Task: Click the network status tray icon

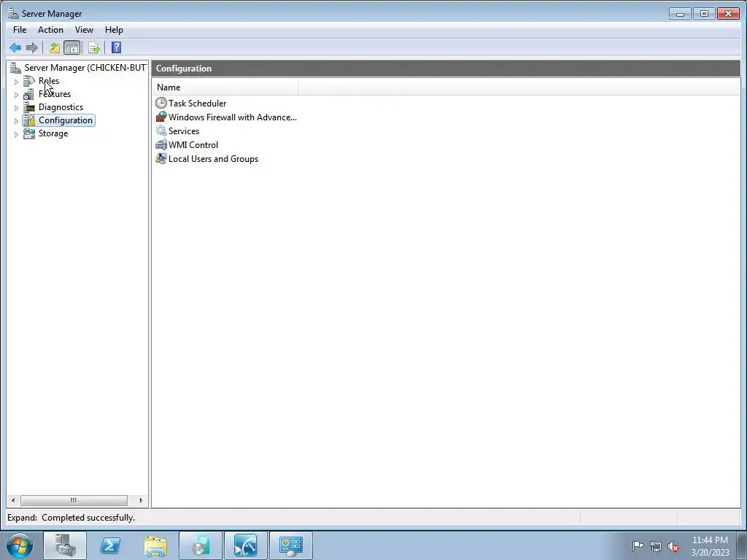Action: tap(656, 546)
